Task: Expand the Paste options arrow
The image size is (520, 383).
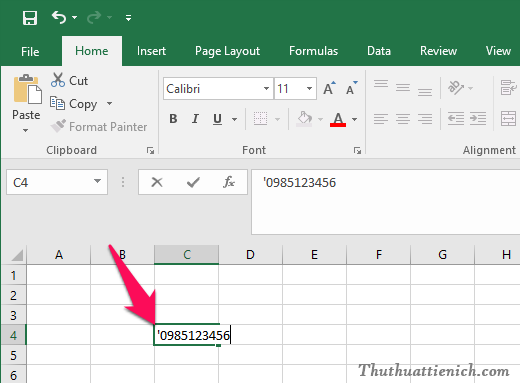Action: [26, 131]
